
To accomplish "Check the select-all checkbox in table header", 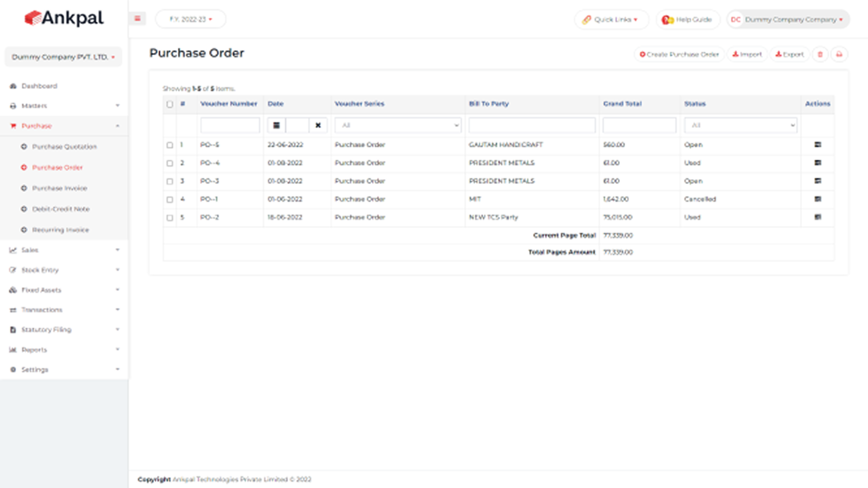I will click(170, 104).
